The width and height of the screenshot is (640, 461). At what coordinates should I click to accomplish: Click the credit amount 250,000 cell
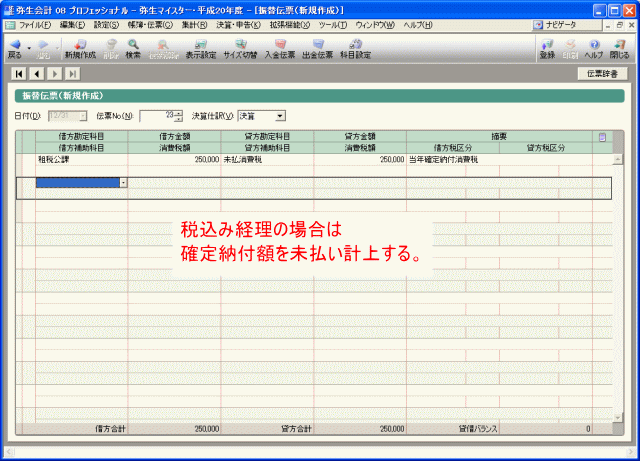click(360, 160)
